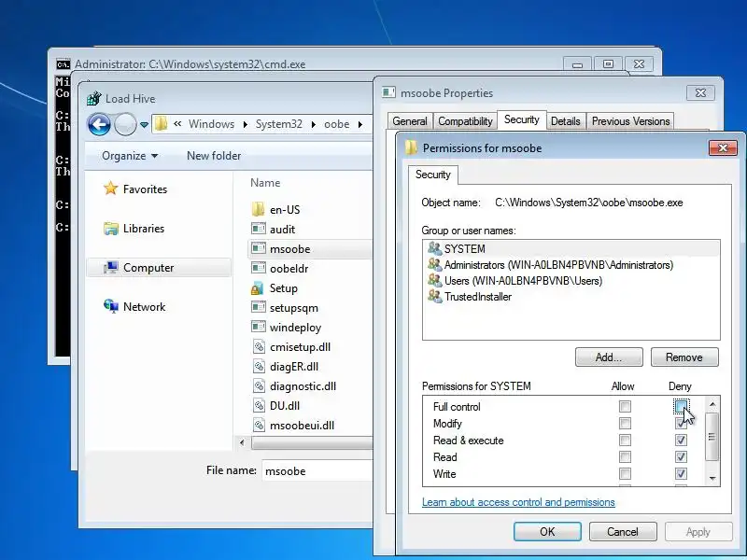
Task: Uncheck Deny for Write permission
Action: (681, 474)
